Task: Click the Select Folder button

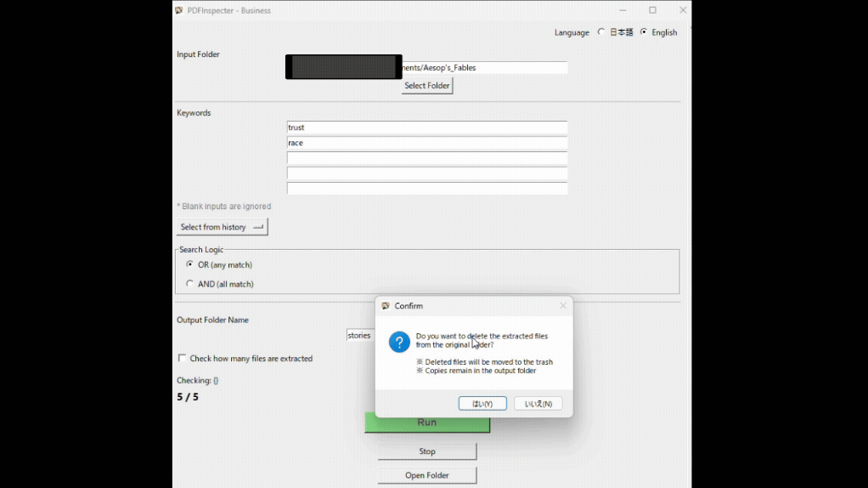Action: click(x=427, y=86)
